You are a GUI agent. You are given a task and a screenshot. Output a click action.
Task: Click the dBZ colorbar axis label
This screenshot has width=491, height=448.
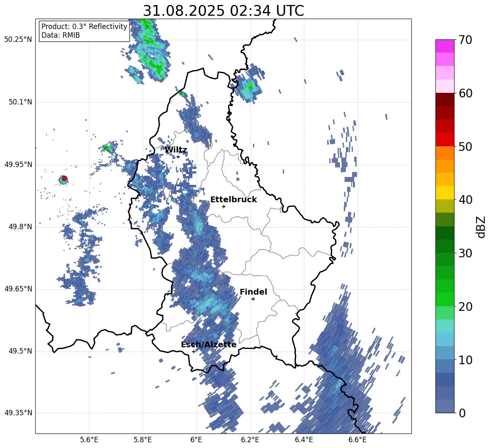click(481, 227)
